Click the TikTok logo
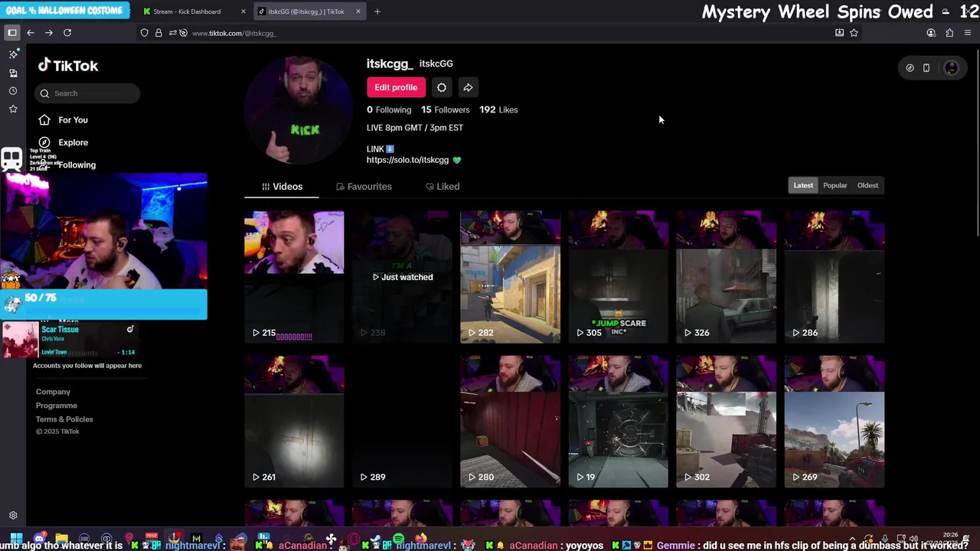 click(68, 66)
